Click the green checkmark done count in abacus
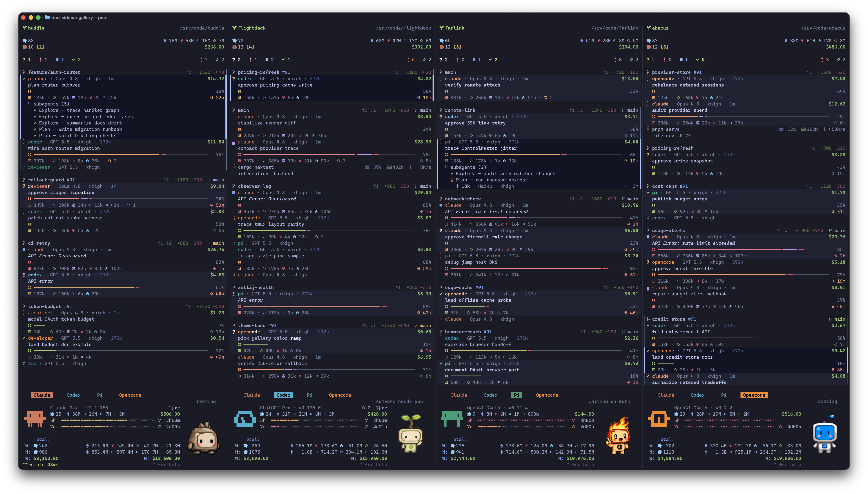Viewport: 868px width, 494px height. [x=700, y=60]
